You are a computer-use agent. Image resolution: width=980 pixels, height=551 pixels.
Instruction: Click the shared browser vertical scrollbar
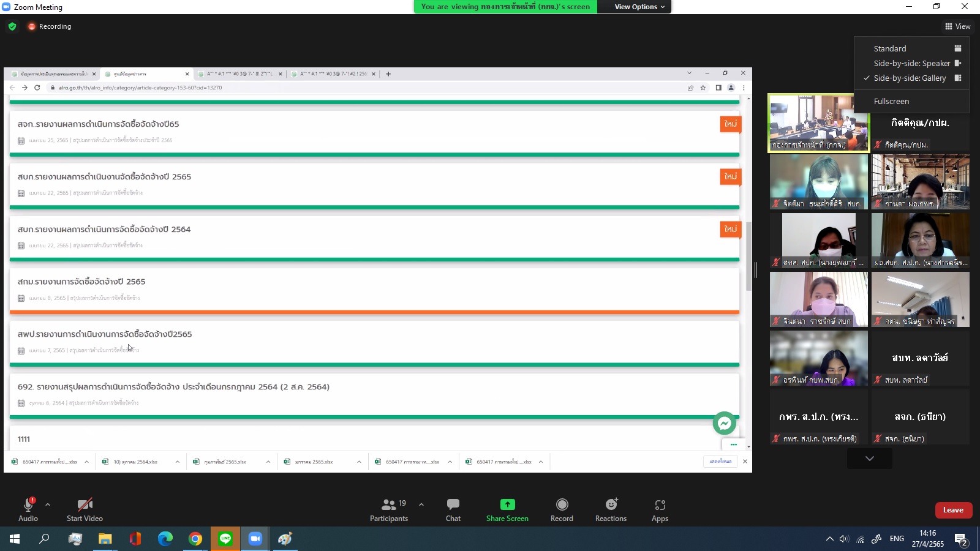click(x=748, y=257)
